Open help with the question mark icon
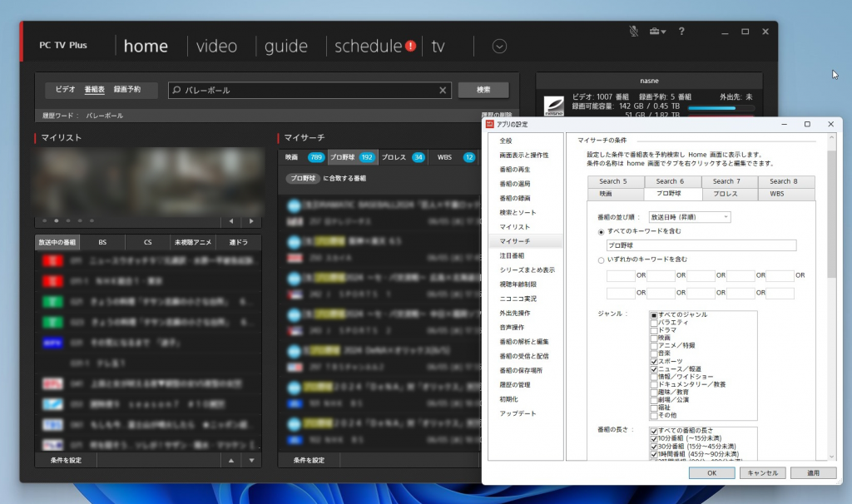The image size is (852, 504). click(681, 32)
